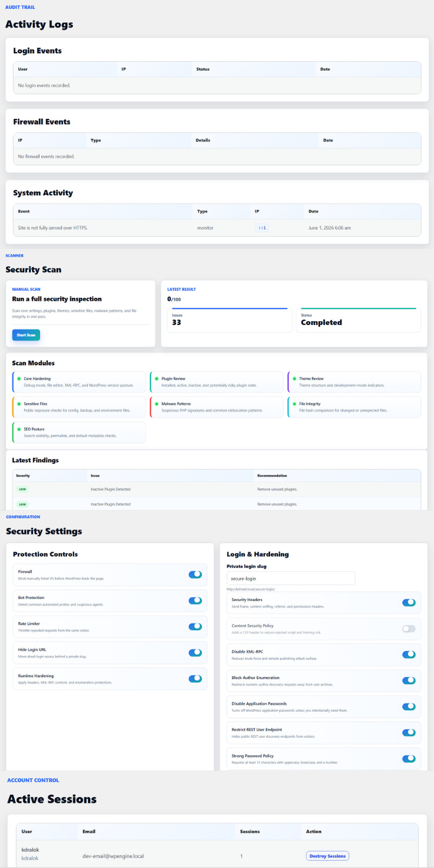Click the 'monitor' type cell

[205, 228]
